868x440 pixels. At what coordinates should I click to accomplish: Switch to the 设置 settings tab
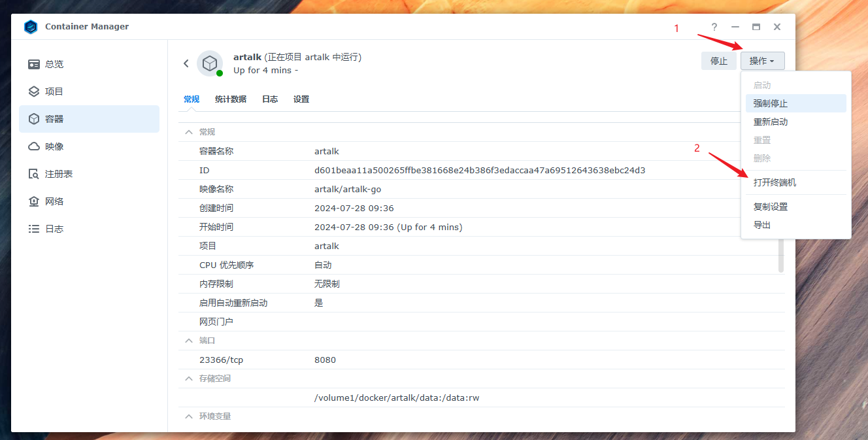tap(301, 99)
